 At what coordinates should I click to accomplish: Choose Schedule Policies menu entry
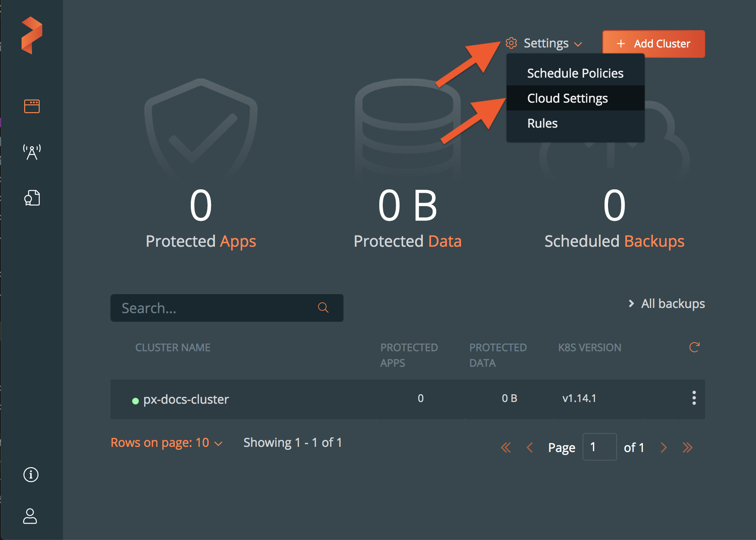coord(575,73)
